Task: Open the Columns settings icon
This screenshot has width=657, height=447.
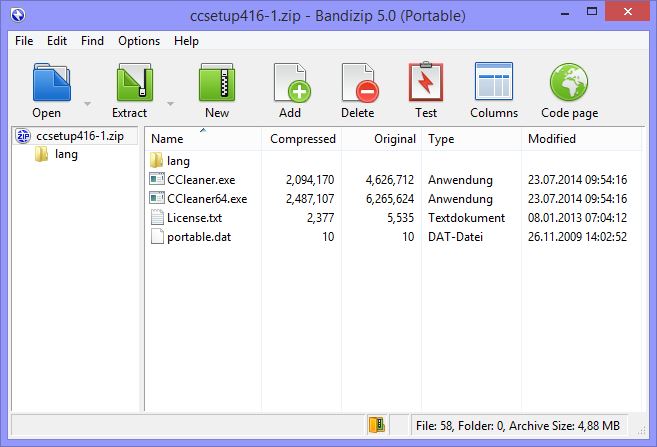Action: coord(494,81)
